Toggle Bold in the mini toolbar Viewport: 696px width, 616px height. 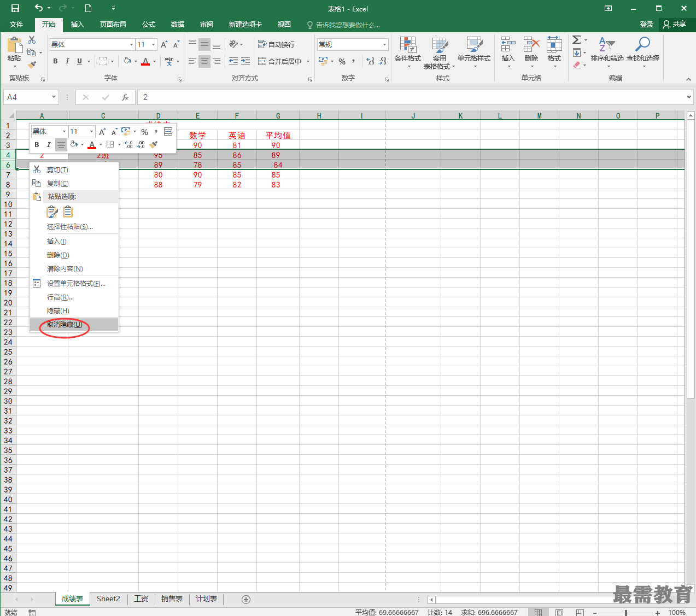click(x=37, y=145)
